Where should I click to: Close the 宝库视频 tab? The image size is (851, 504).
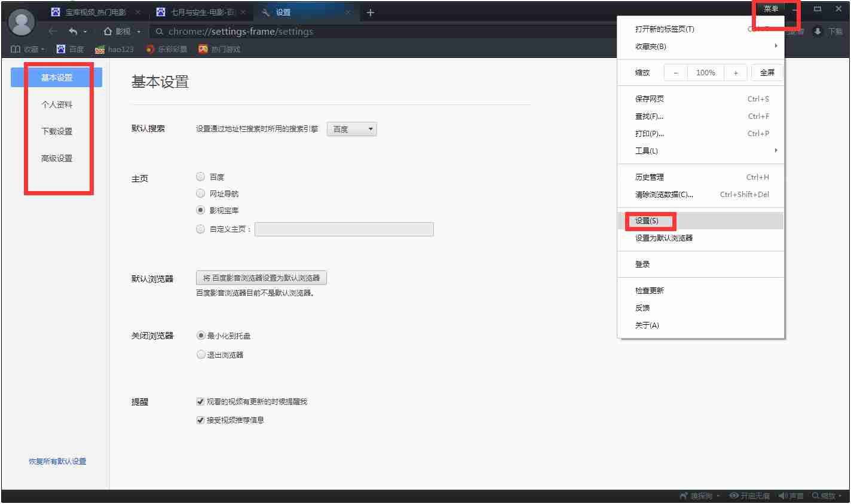(x=137, y=12)
